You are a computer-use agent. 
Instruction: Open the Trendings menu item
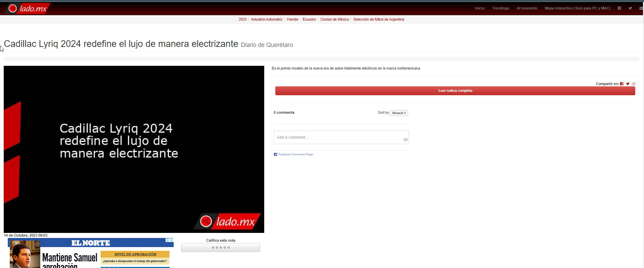tap(500, 8)
